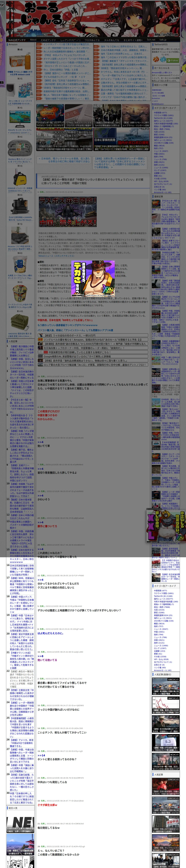Click the >>14 reply anchor

41,755
